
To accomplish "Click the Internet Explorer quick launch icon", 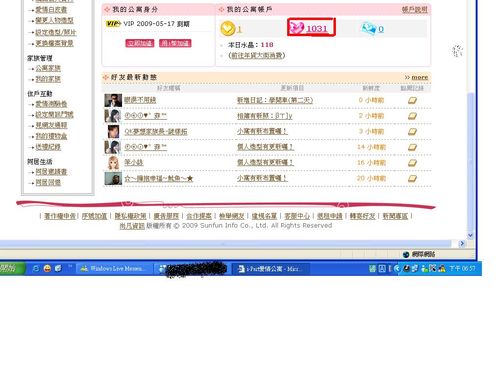I will pos(36,268).
